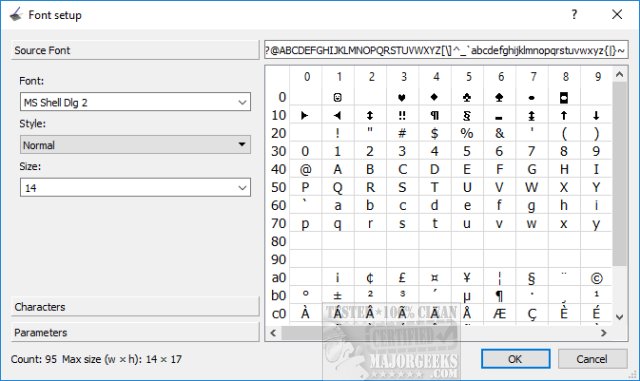
Task: Select the Ç character cell
Action: pos(531,313)
